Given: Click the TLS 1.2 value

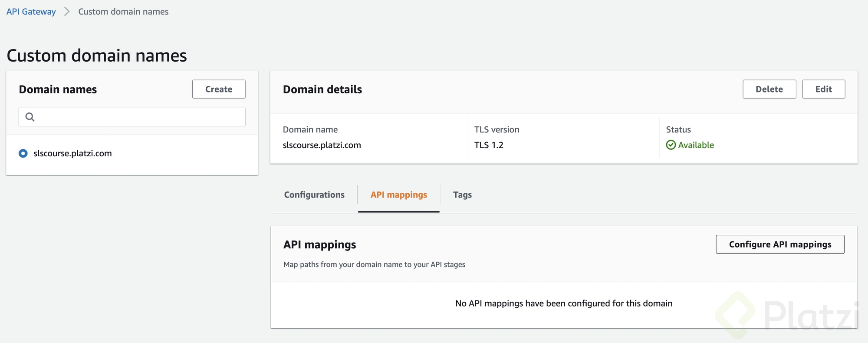Looking at the screenshot, I should coord(489,145).
